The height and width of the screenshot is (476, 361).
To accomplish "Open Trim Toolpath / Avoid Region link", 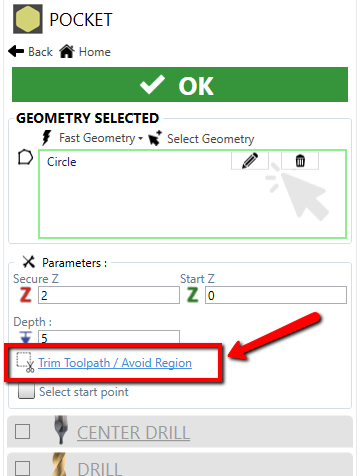I will point(115,363).
